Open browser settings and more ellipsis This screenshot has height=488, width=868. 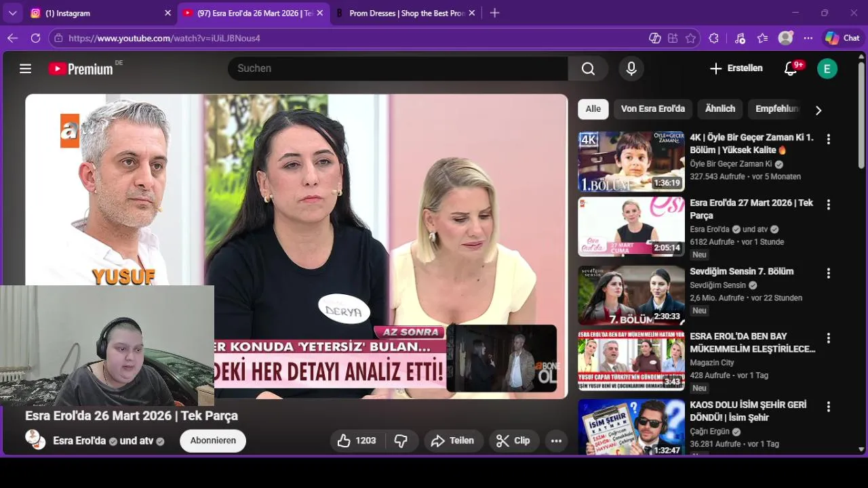pyautogui.click(x=808, y=38)
